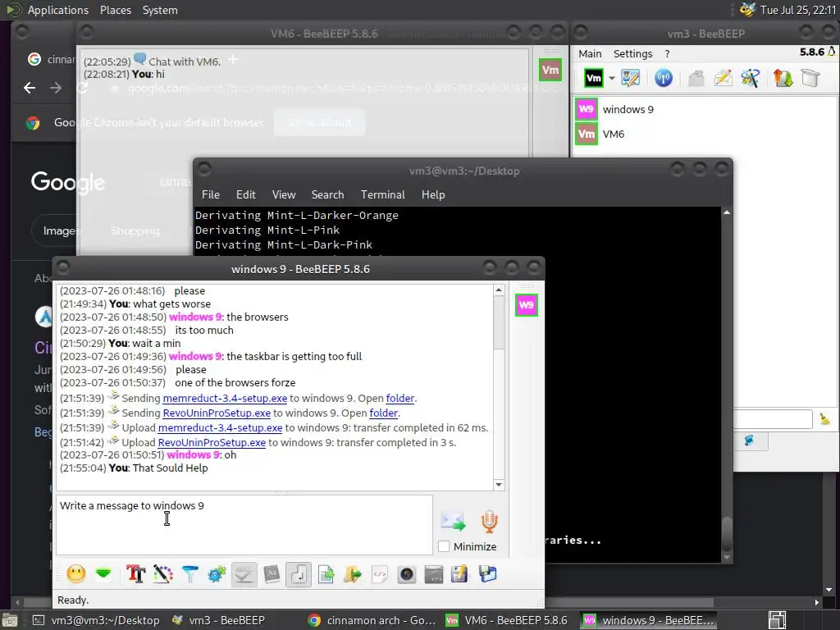The height and width of the screenshot is (630, 840).
Task: Open folder link after RevoUninPro Sending line
Action: pos(384,413)
